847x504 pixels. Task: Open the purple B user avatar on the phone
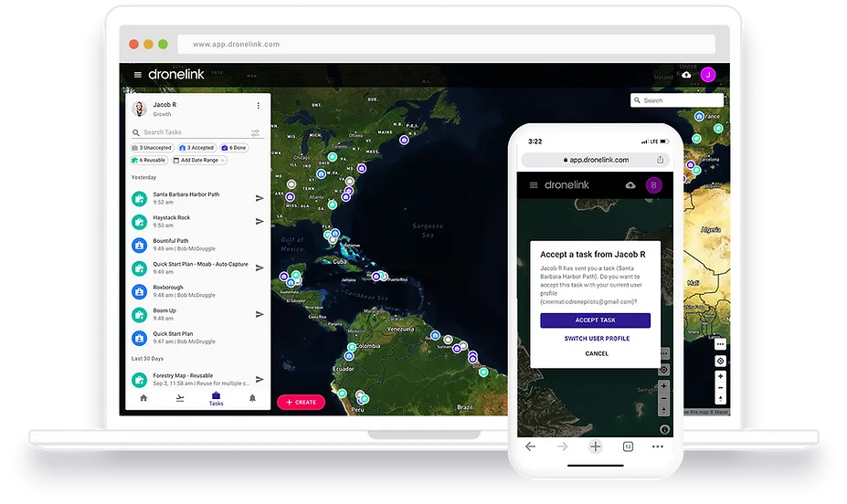tap(653, 185)
